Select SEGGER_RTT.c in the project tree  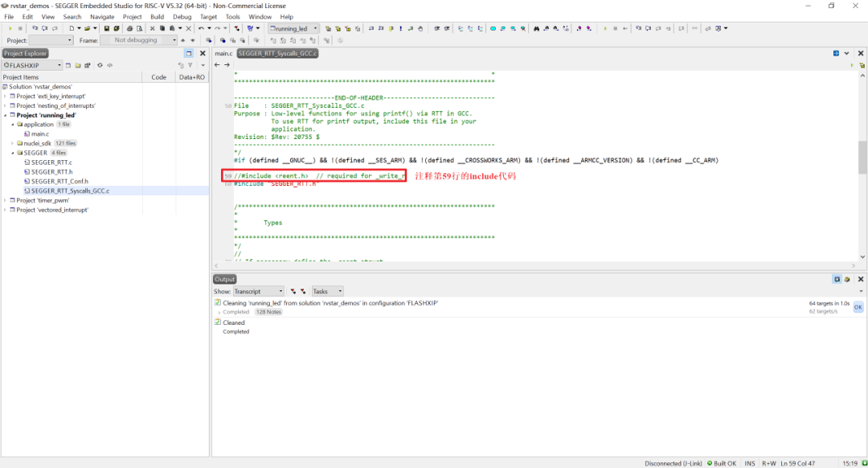tap(51, 162)
